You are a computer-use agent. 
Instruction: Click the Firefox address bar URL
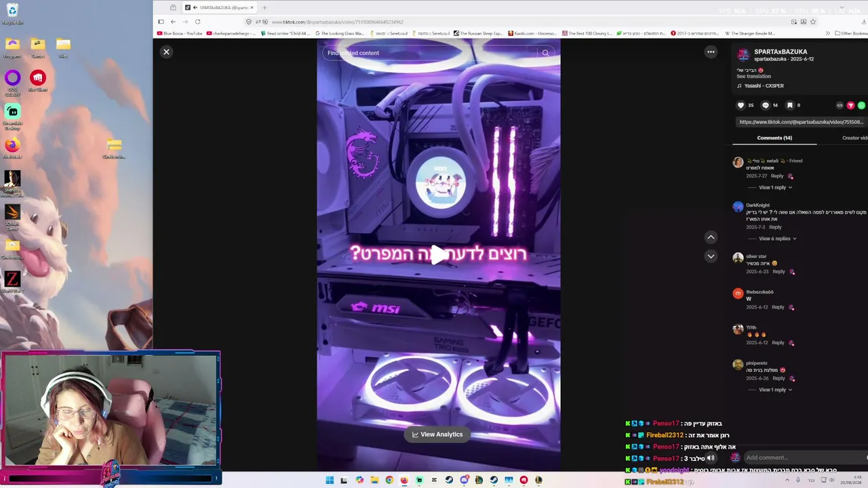click(338, 22)
